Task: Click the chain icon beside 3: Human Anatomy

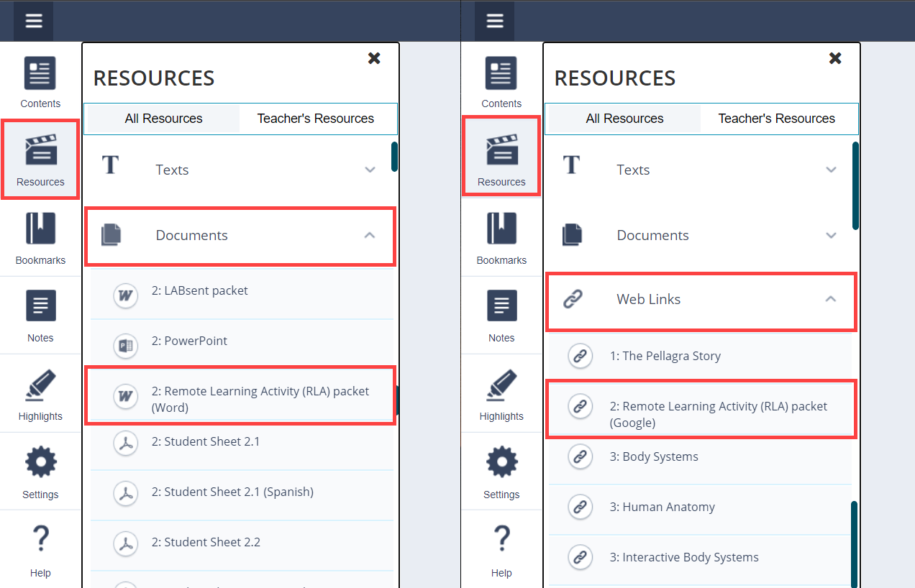Action: point(580,507)
